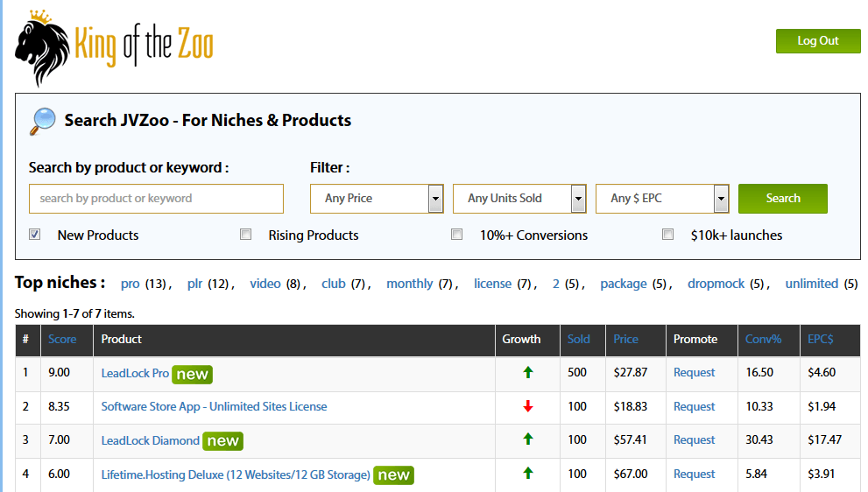Click the Showing 1-7 of 7 items text

pyautogui.click(x=74, y=313)
